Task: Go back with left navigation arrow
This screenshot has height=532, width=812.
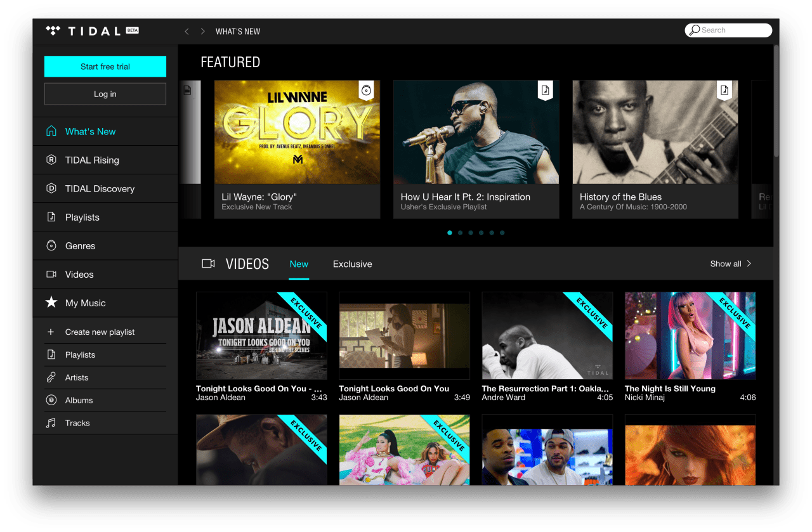Action: tap(187, 31)
